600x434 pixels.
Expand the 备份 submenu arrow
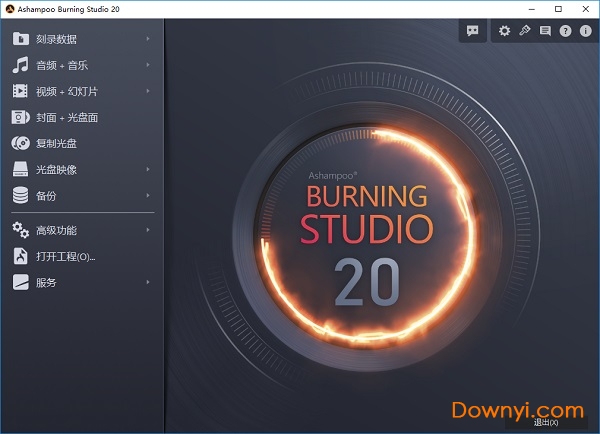148,195
